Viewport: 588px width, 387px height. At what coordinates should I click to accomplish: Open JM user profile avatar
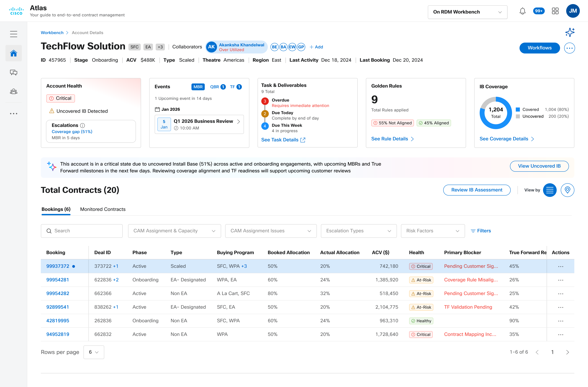[573, 11]
